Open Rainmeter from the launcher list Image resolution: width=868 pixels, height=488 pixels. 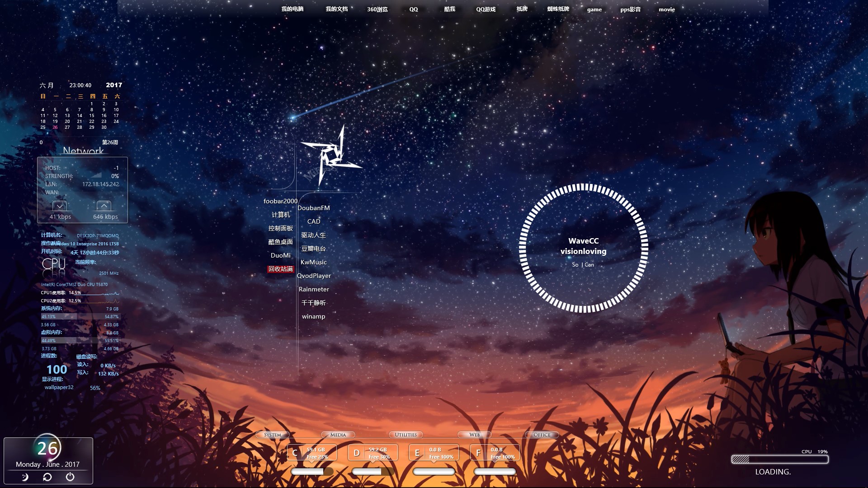click(x=314, y=289)
